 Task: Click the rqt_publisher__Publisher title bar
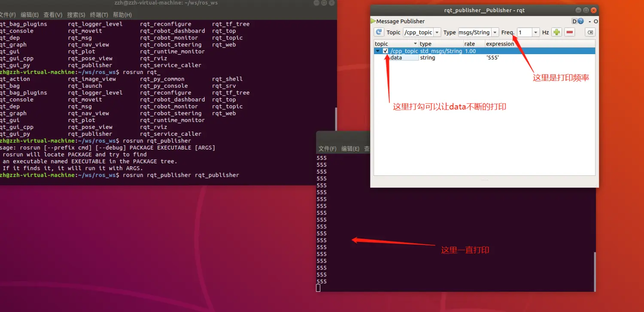click(484, 10)
